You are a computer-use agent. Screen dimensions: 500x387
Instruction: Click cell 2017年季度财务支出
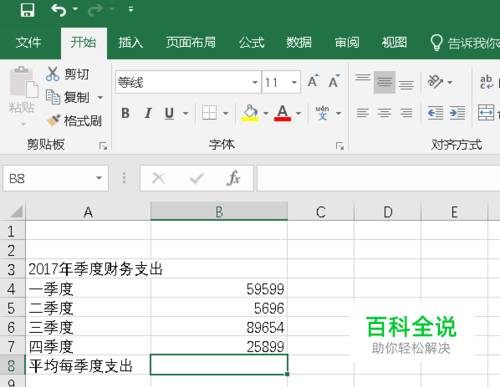[88, 269]
